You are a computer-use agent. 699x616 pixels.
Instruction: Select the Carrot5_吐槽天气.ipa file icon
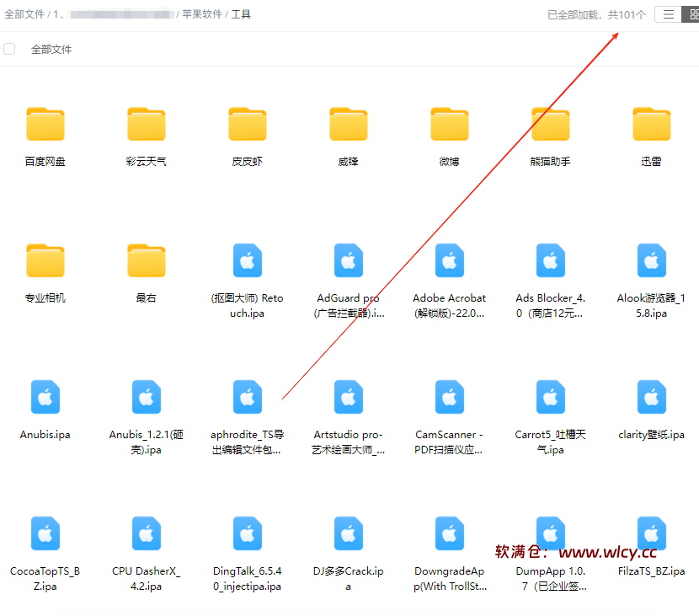[x=551, y=397]
